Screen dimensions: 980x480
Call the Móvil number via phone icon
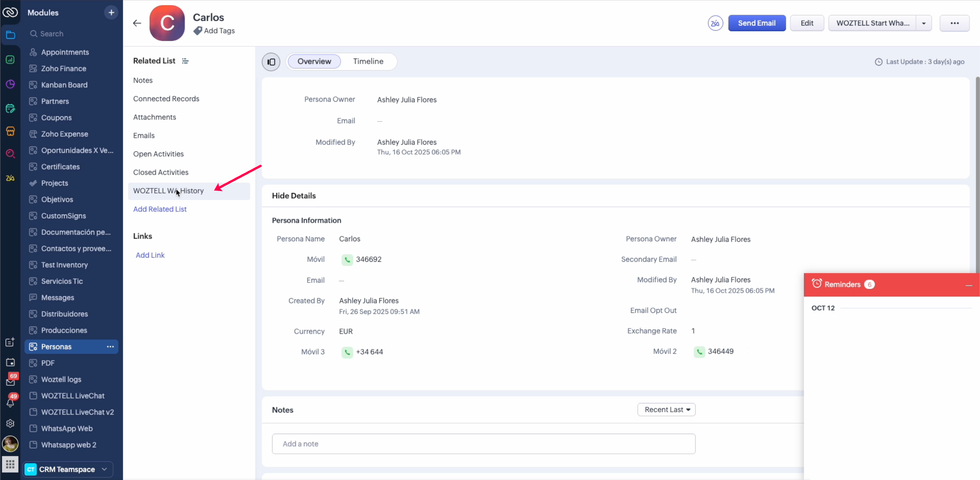click(347, 260)
